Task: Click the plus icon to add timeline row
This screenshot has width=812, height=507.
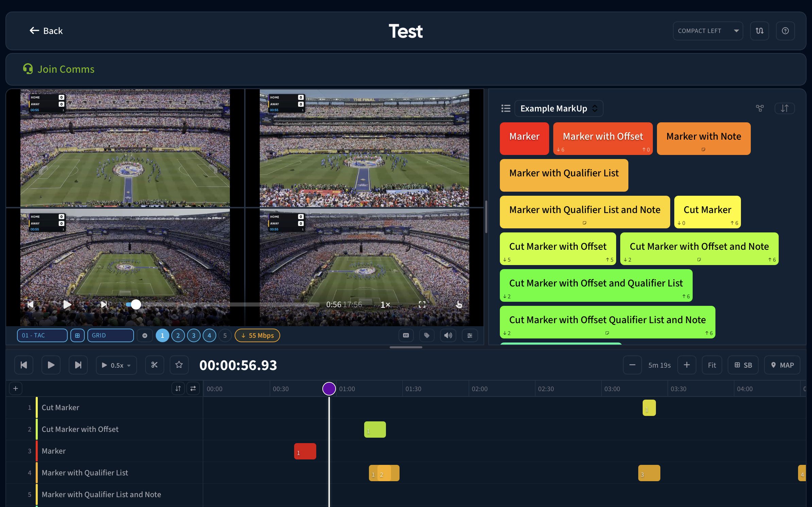Action: 16,388
